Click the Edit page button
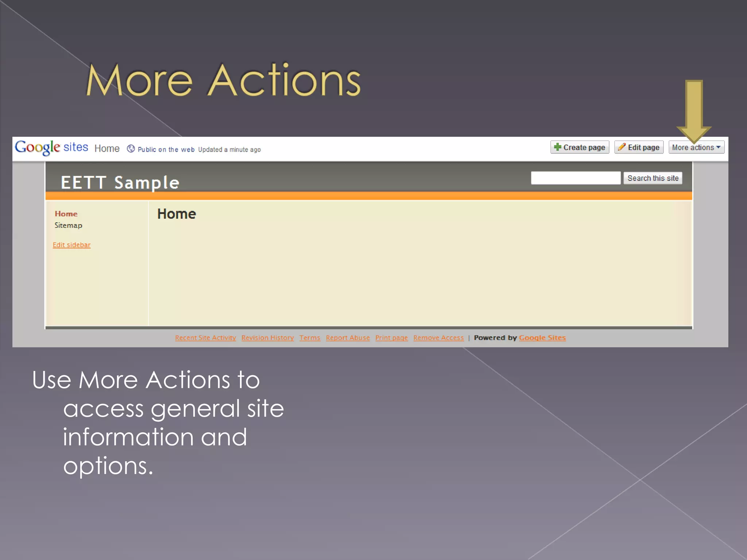Screen dimensions: 747x560 click(639, 147)
